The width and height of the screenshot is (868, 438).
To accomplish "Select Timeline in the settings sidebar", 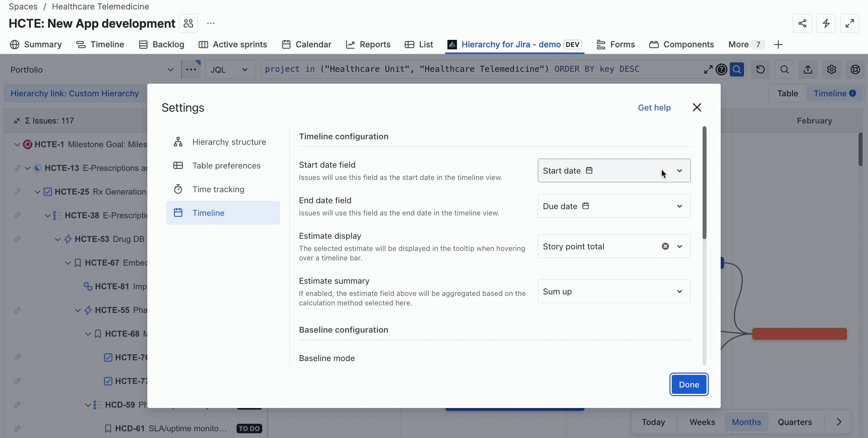I will 223,213.
